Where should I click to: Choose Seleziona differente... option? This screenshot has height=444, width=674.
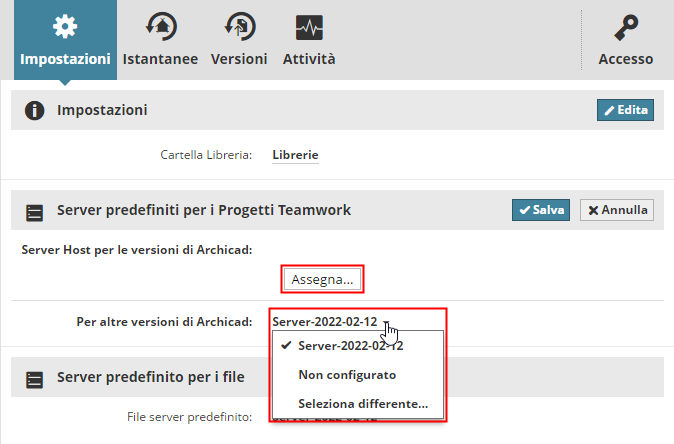pyautogui.click(x=363, y=404)
